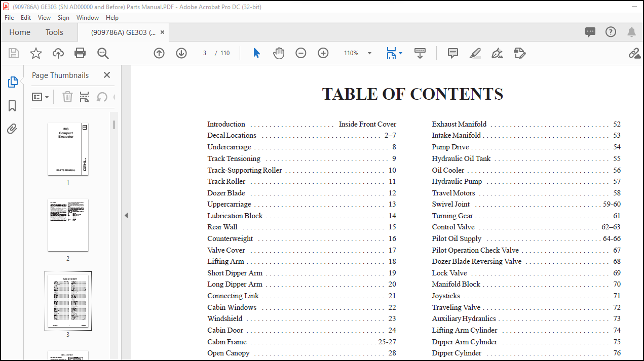This screenshot has width=644, height=361.
Task: Activate the Hand pan tool
Action: [x=279, y=53]
